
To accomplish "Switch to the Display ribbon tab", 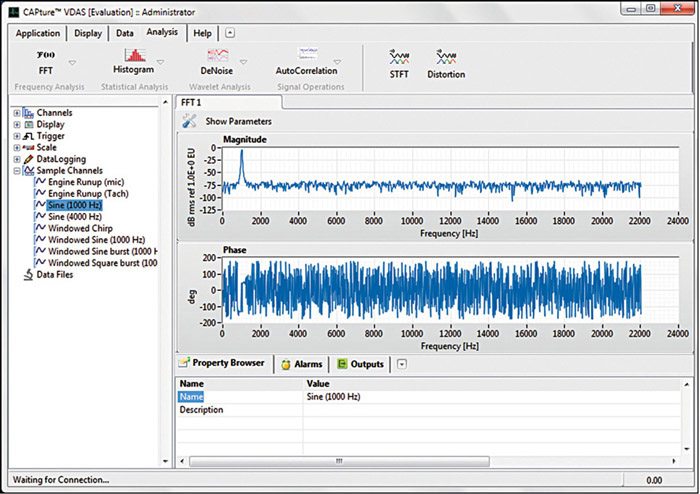I will pos(87,33).
